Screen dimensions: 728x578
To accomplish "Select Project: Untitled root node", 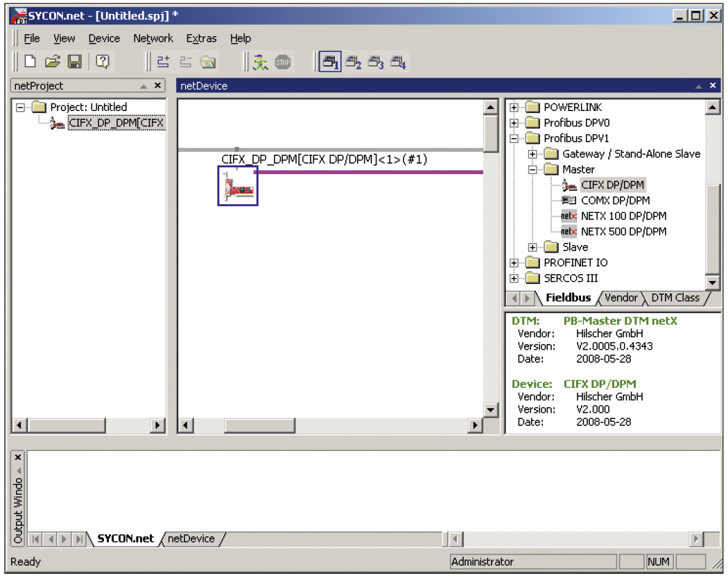I will click(x=88, y=108).
